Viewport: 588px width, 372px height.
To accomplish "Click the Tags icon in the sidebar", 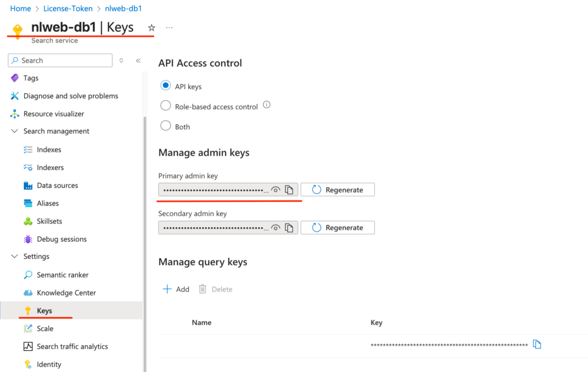I will click(14, 78).
